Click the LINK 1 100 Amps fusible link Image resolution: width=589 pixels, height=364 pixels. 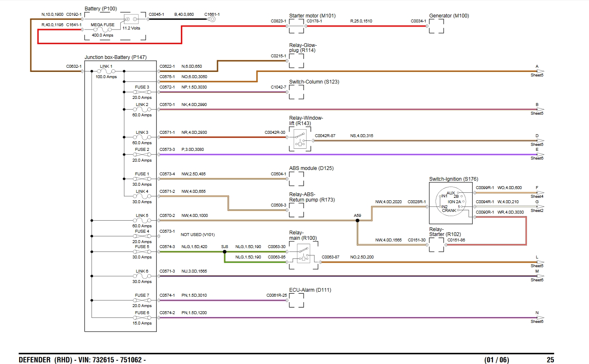(106, 71)
